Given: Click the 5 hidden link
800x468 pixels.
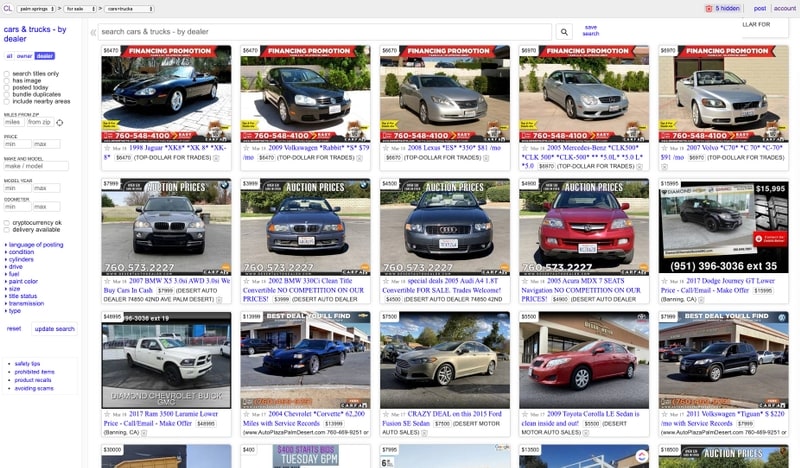Looking at the screenshot, I should click(727, 9).
